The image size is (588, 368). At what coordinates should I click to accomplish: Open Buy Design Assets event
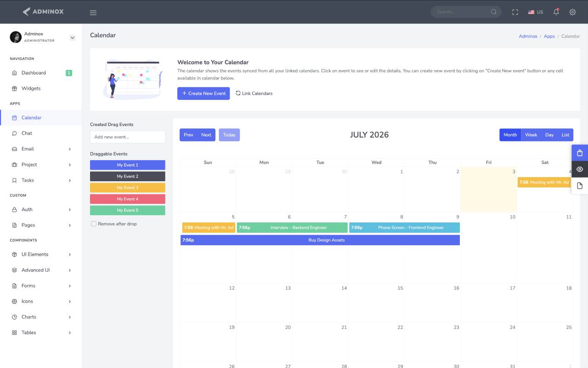click(x=320, y=240)
